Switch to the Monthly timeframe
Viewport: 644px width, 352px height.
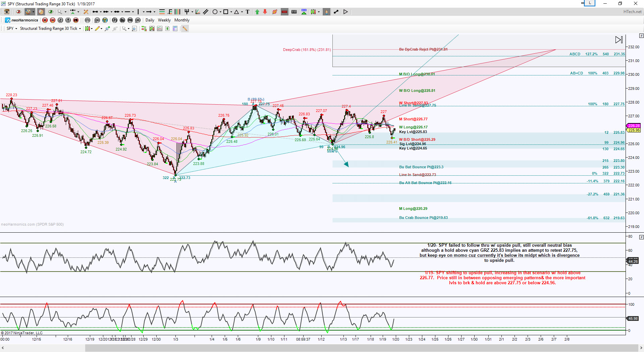(182, 20)
